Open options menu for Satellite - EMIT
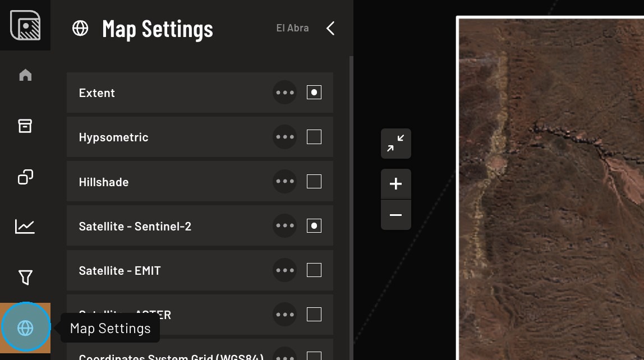This screenshot has height=360, width=644. [285, 270]
